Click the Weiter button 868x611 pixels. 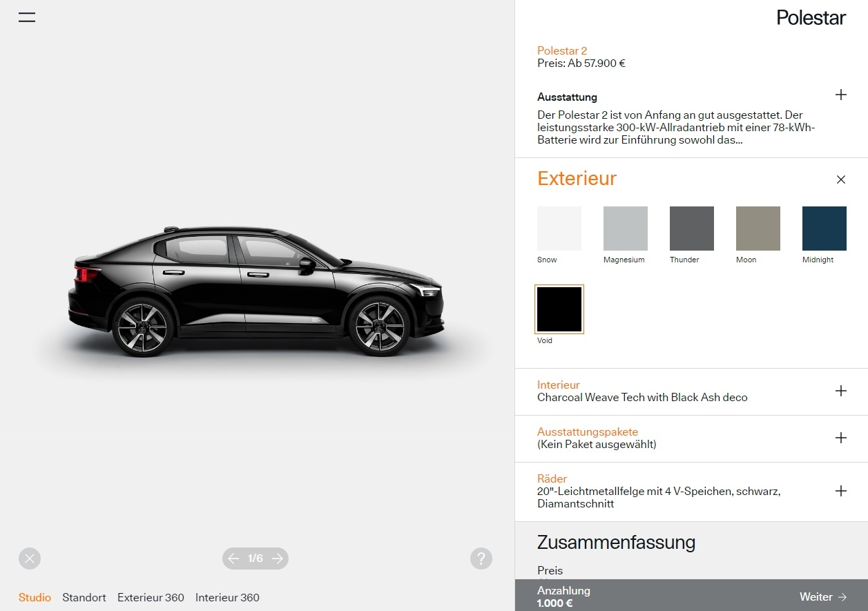point(823,597)
